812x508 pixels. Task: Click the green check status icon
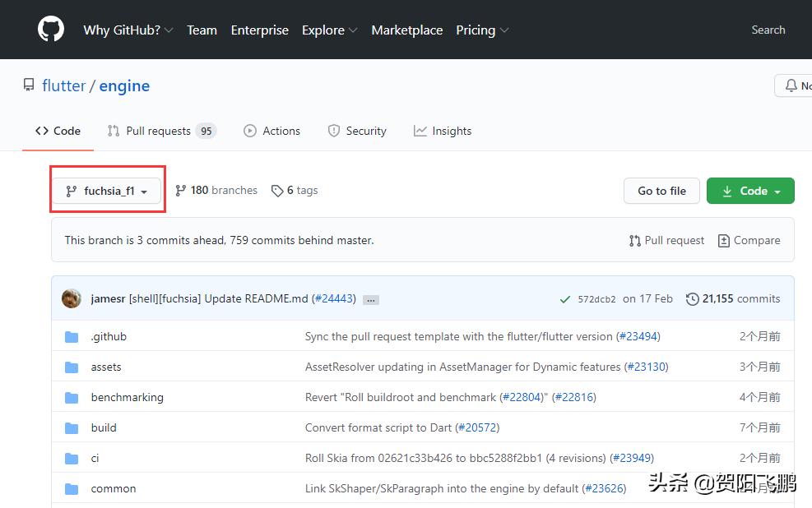pyautogui.click(x=564, y=299)
